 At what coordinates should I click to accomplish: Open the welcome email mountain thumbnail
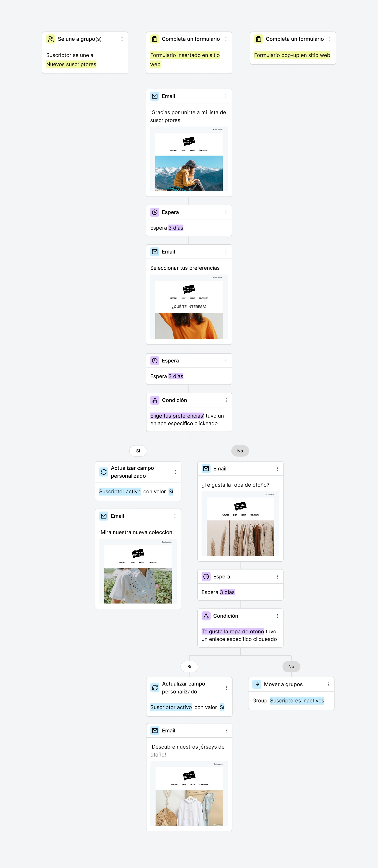tap(189, 159)
